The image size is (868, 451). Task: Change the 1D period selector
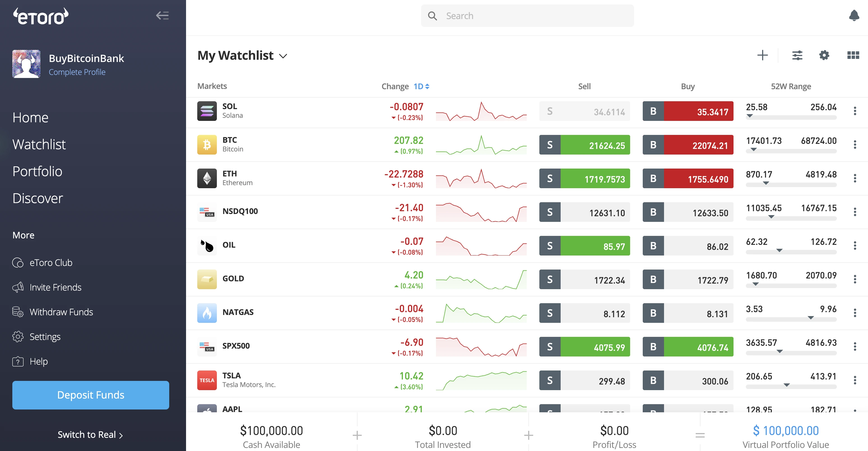421,86
